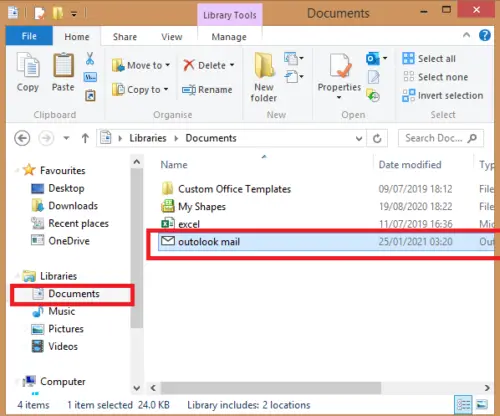Click Documents in the address breadcrumb
The height and width of the screenshot is (416, 500).
point(211,138)
